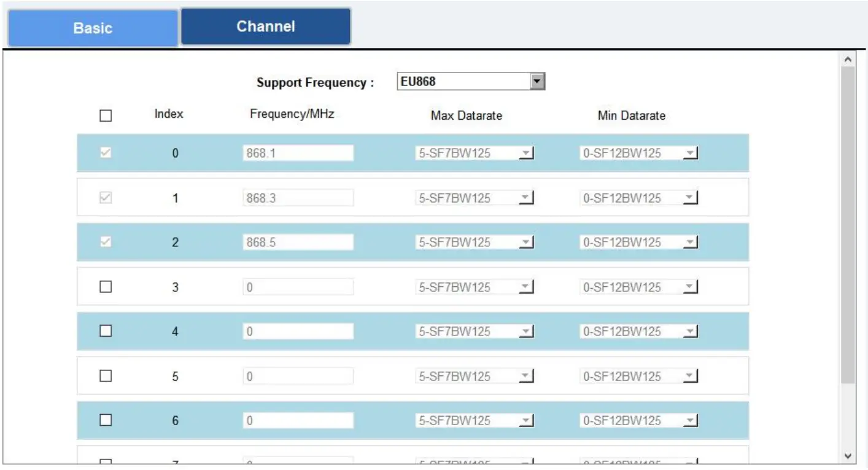The width and height of the screenshot is (868, 470).
Task: Enable the checkbox for channel index 4
Action: [106, 331]
